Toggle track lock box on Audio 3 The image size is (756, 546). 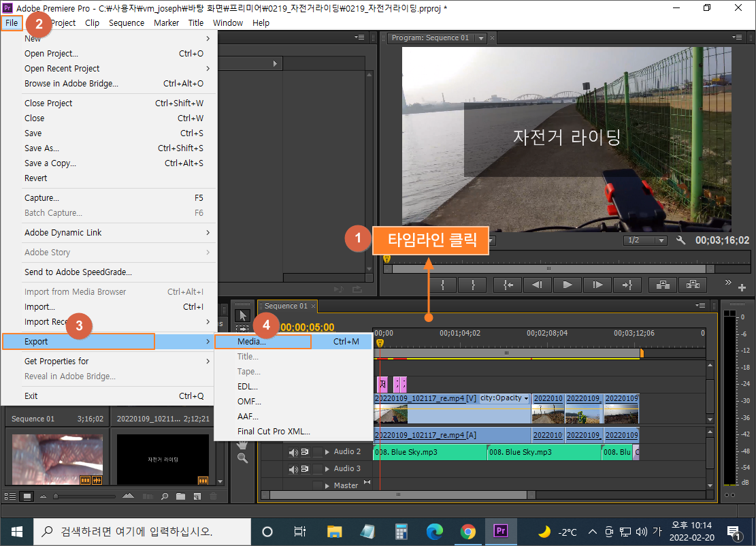click(318, 469)
